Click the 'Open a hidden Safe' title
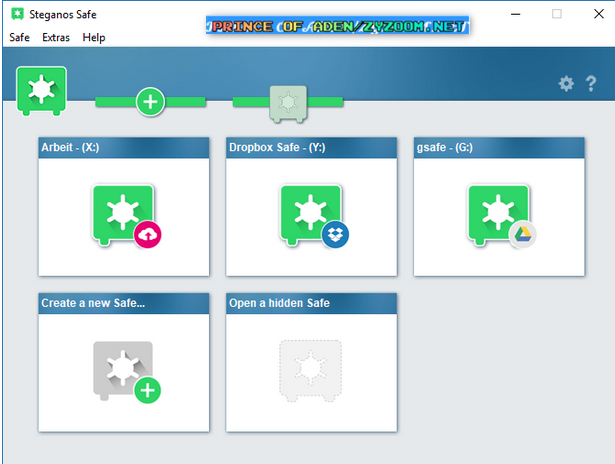Viewport: 615px width, 464px height. (279, 303)
